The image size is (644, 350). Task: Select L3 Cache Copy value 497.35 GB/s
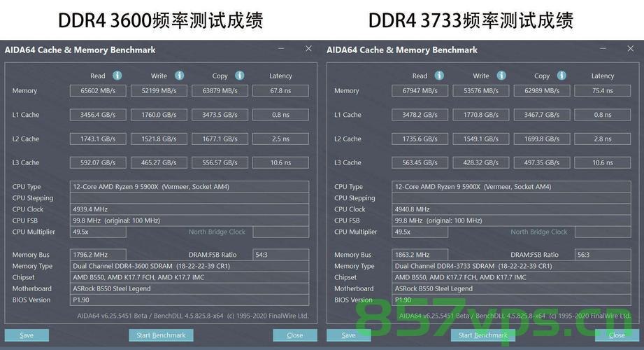(x=542, y=162)
